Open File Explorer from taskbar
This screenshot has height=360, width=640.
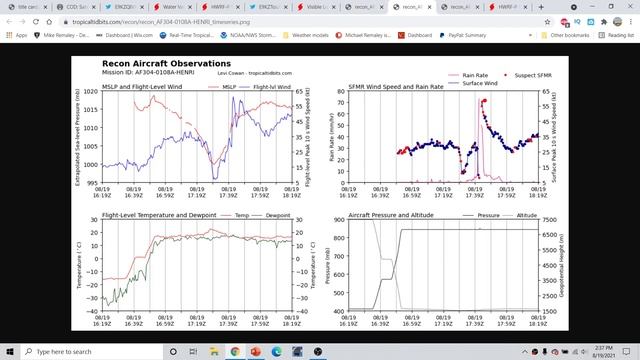point(214,351)
